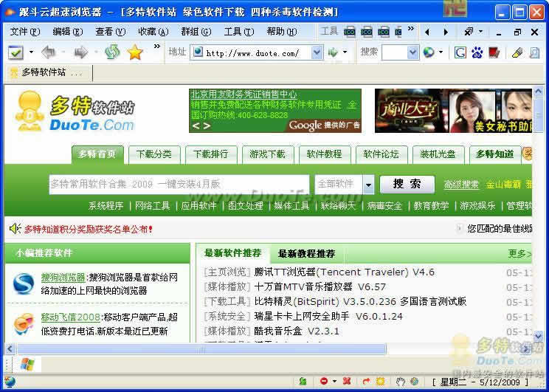Refresh the page with the green arrows icon
The image size is (549, 392).
pyautogui.click(x=112, y=52)
